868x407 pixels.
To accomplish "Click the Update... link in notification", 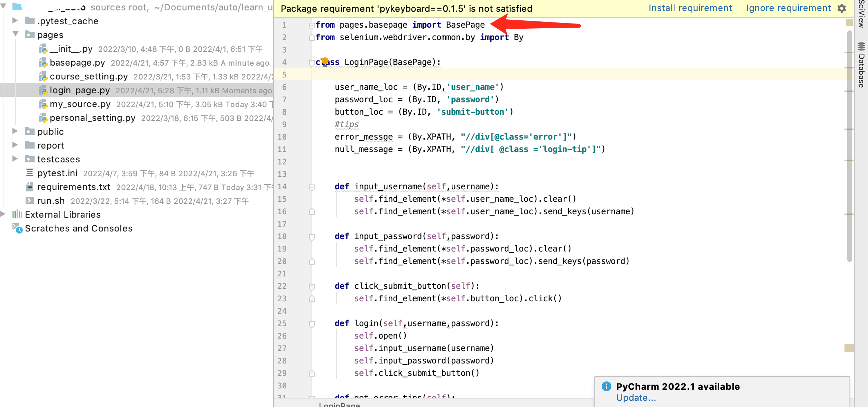I will tap(636, 398).
